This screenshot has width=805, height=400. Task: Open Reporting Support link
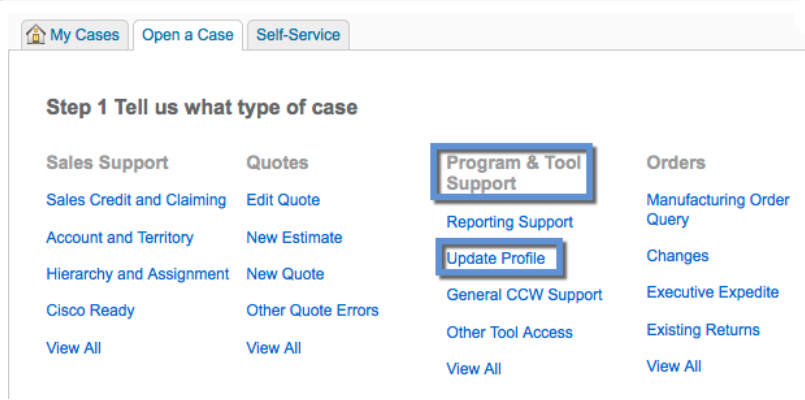click(x=510, y=222)
